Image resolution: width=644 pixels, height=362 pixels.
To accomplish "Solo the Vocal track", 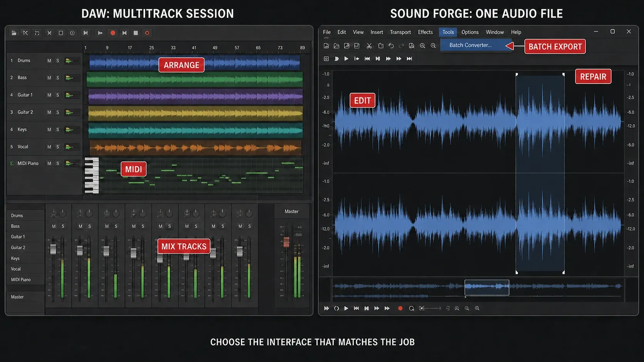I will [x=58, y=147].
